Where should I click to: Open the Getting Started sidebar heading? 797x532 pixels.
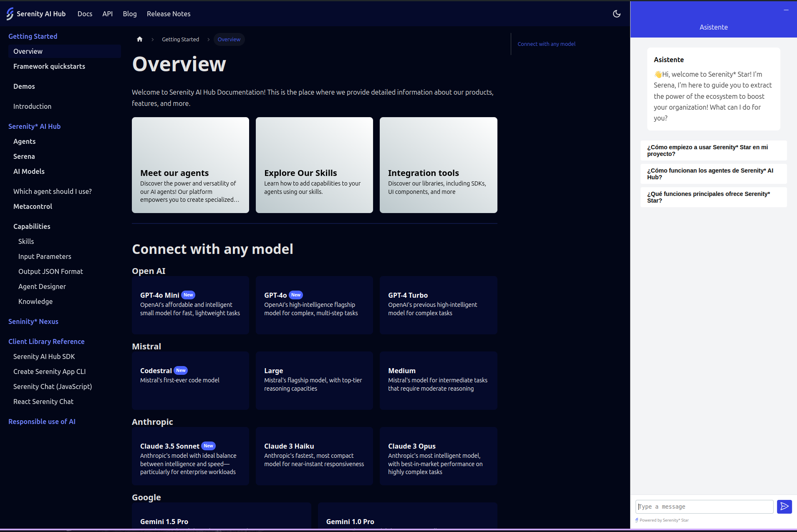[x=33, y=36]
